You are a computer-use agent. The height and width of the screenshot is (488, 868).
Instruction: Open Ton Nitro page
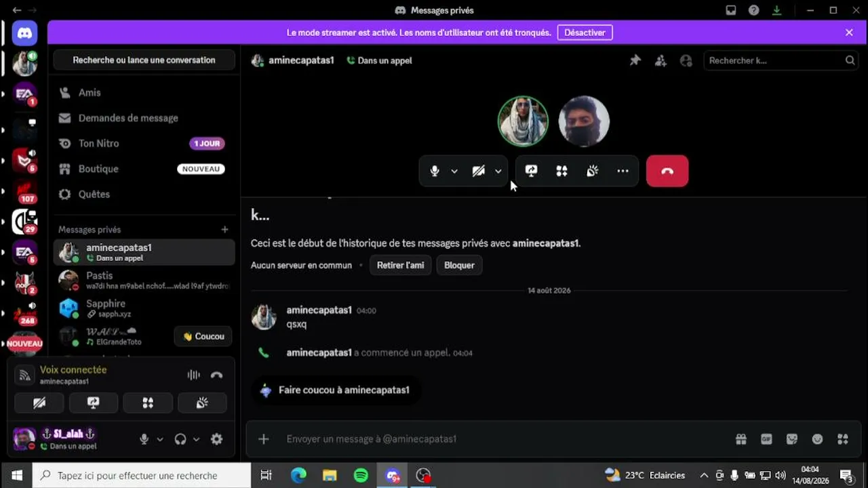point(144,144)
